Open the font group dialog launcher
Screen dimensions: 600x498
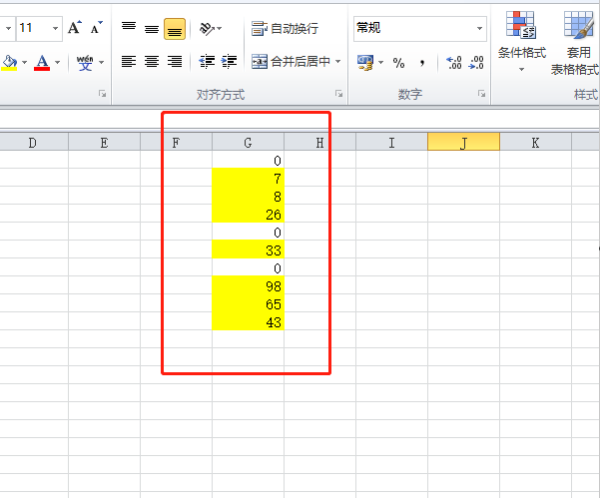(102, 94)
